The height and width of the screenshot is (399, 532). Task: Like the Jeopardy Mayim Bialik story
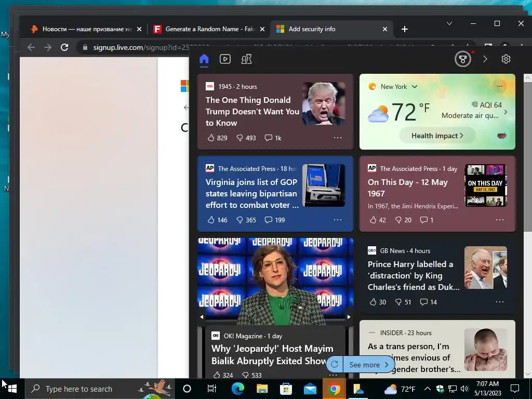(x=223, y=375)
